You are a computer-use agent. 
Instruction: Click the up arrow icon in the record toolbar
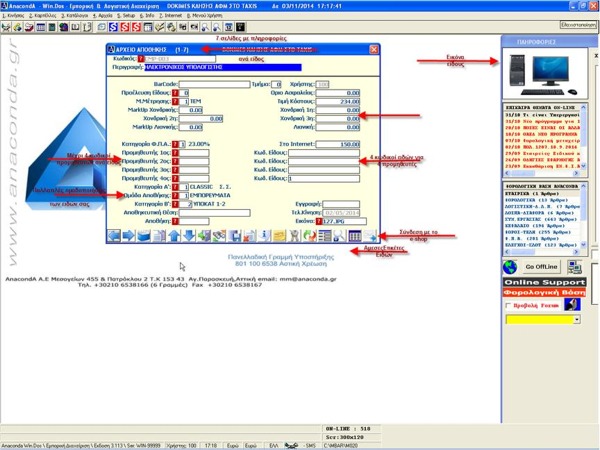pos(174,235)
